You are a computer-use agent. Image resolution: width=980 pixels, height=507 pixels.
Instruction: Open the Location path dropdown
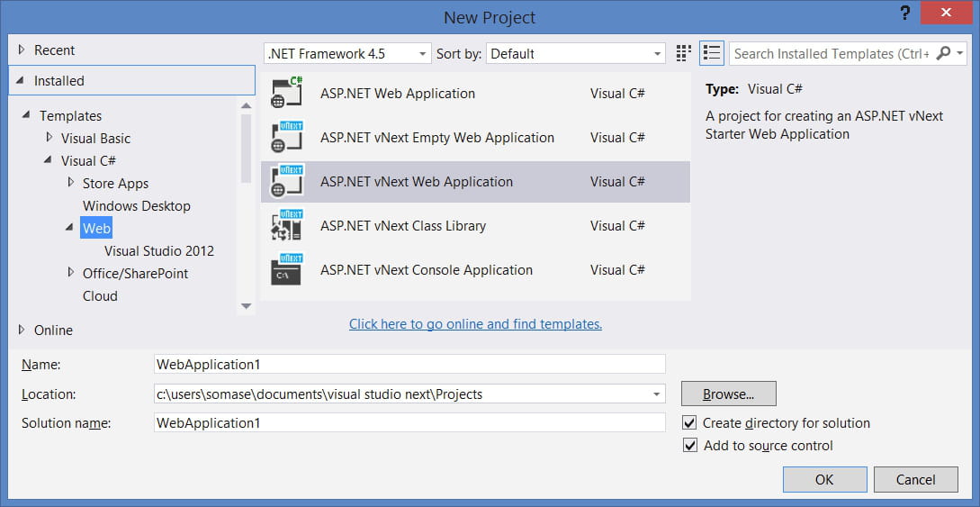click(x=656, y=394)
